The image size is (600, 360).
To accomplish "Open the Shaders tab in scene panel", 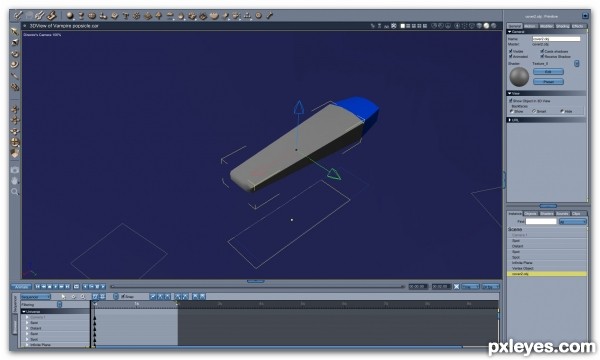I will point(546,213).
